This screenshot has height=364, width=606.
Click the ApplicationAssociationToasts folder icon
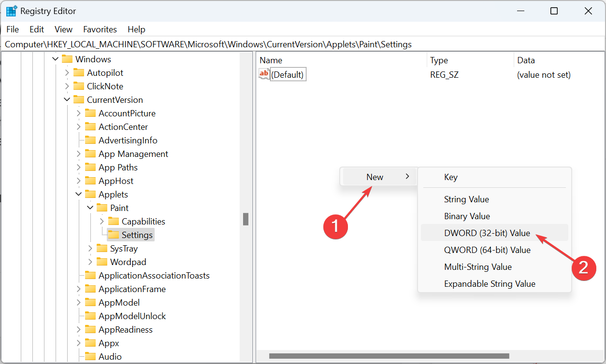pos(90,276)
